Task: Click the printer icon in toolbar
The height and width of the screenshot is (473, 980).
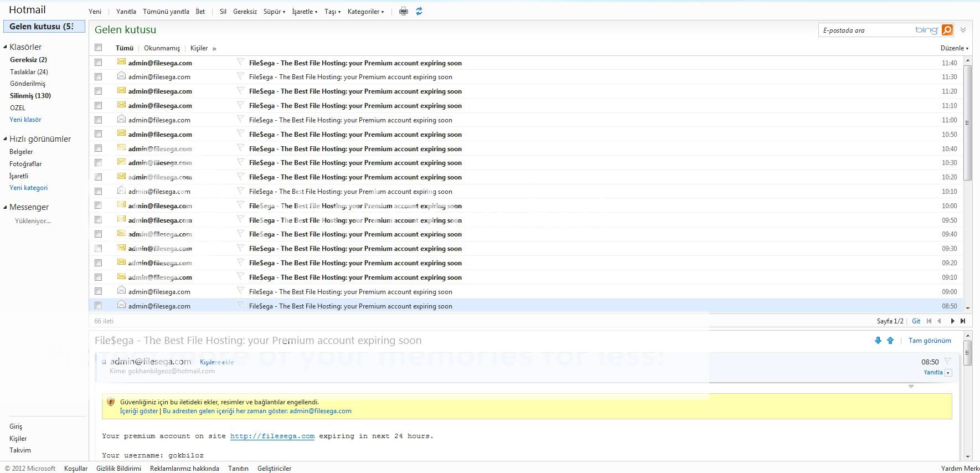Action: pos(404,11)
